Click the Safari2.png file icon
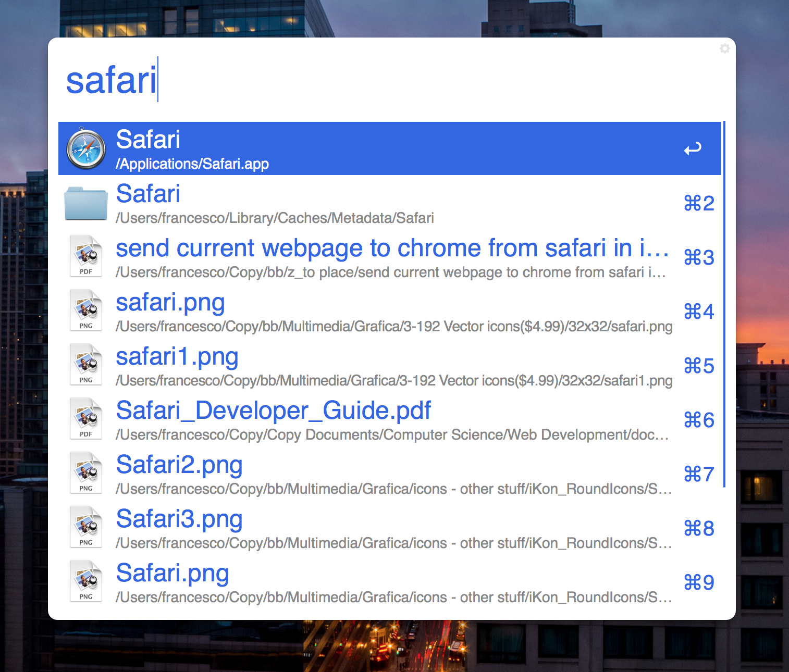This screenshot has width=789, height=672. coord(86,474)
